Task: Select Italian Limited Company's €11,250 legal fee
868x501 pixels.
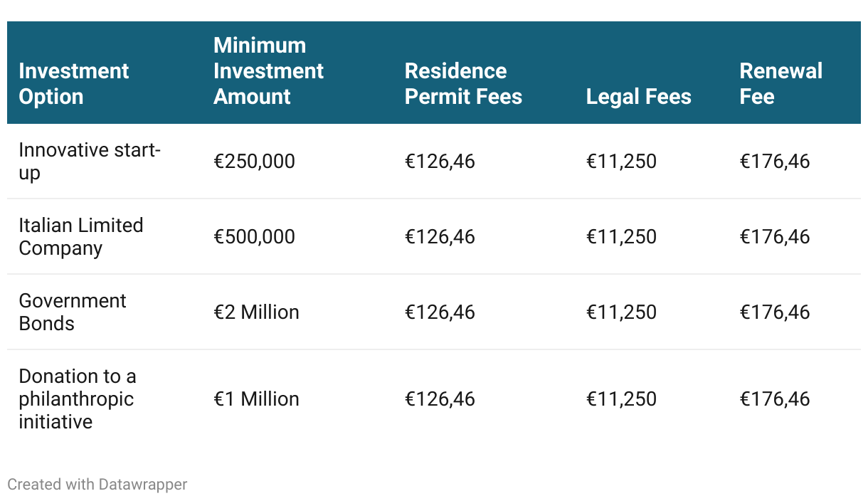Action: [x=621, y=237]
